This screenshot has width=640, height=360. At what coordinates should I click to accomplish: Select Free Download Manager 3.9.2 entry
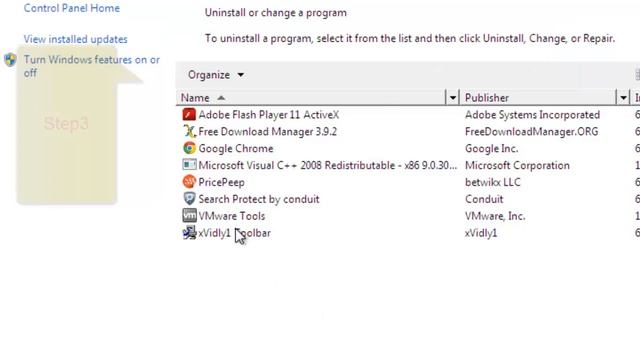268,131
